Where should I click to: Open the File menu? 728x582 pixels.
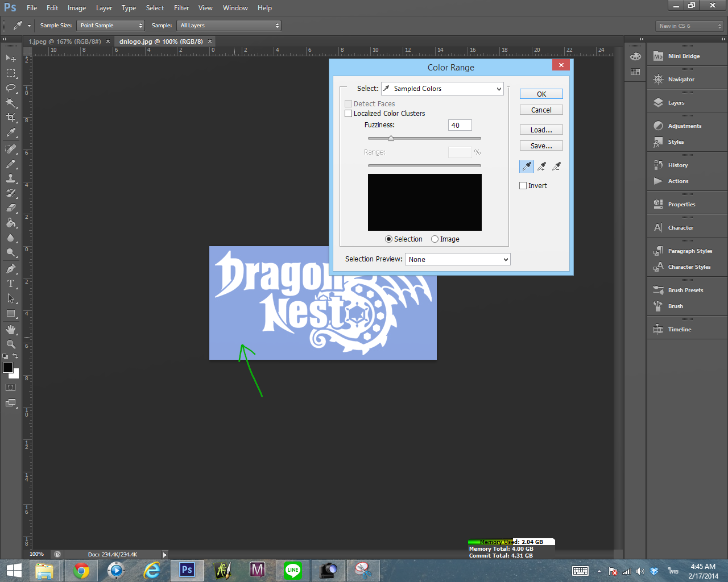click(32, 8)
